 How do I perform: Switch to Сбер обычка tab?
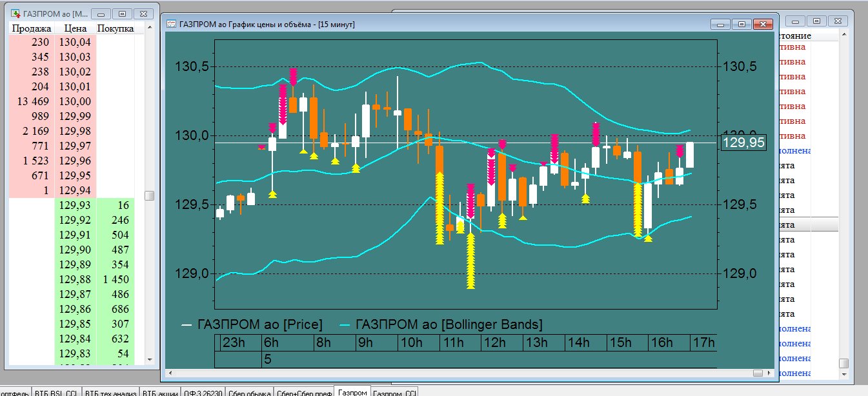click(250, 392)
